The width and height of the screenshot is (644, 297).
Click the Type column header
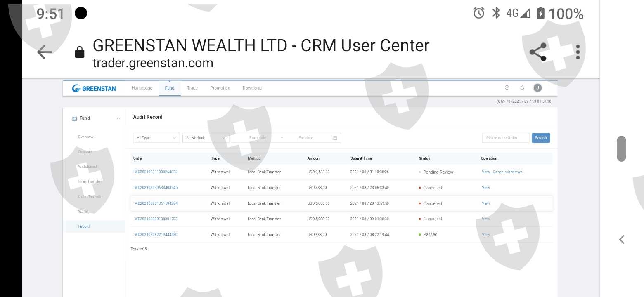(215, 158)
